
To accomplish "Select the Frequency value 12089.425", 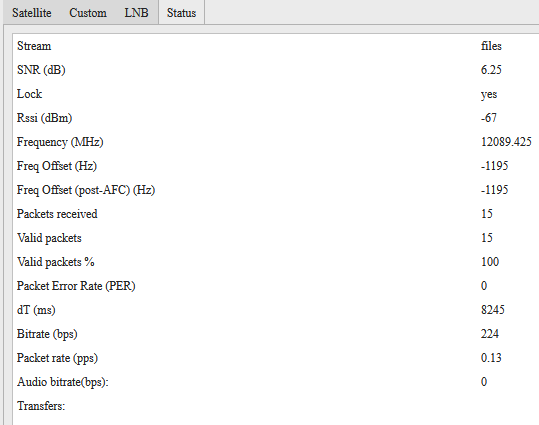I will pyautogui.click(x=506, y=142).
